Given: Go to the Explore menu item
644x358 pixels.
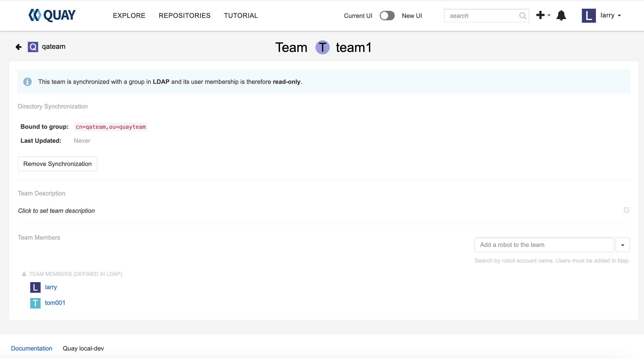Looking at the screenshot, I should point(129,15).
